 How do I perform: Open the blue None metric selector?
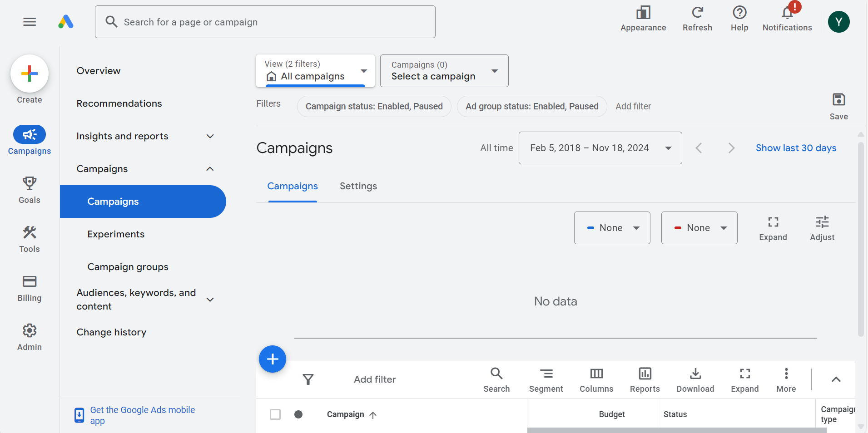612,228
